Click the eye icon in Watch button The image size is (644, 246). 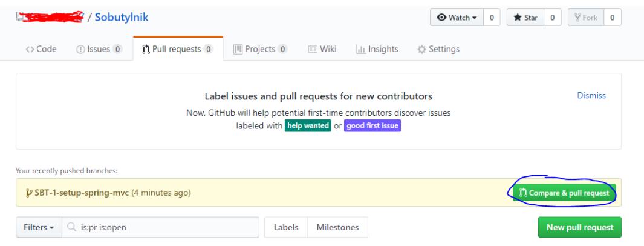(441, 18)
